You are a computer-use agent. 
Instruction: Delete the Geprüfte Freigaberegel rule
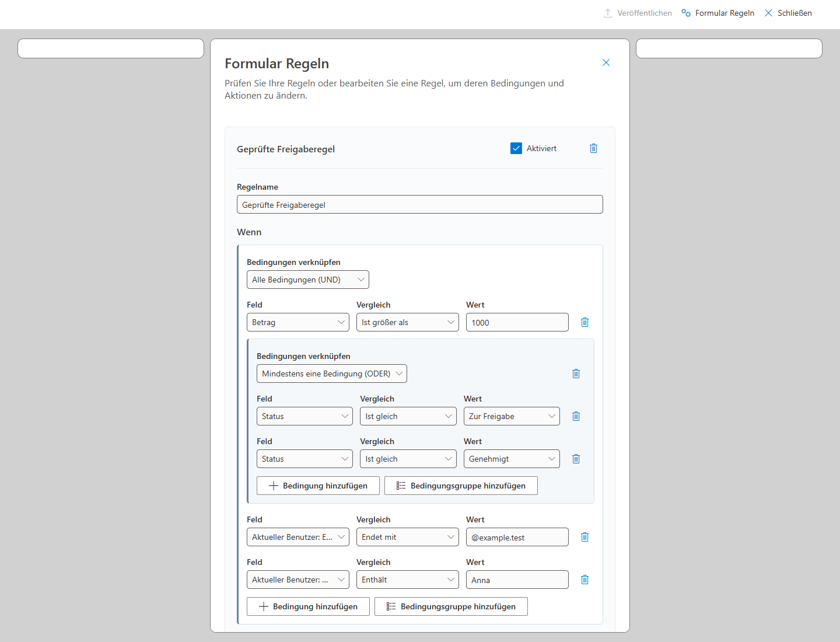pos(593,148)
